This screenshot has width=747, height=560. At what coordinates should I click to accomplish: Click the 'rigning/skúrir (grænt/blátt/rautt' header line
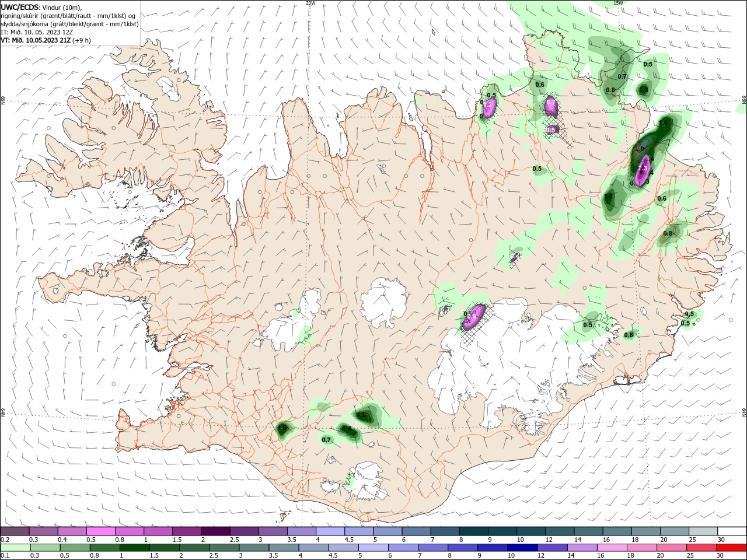click(x=69, y=16)
